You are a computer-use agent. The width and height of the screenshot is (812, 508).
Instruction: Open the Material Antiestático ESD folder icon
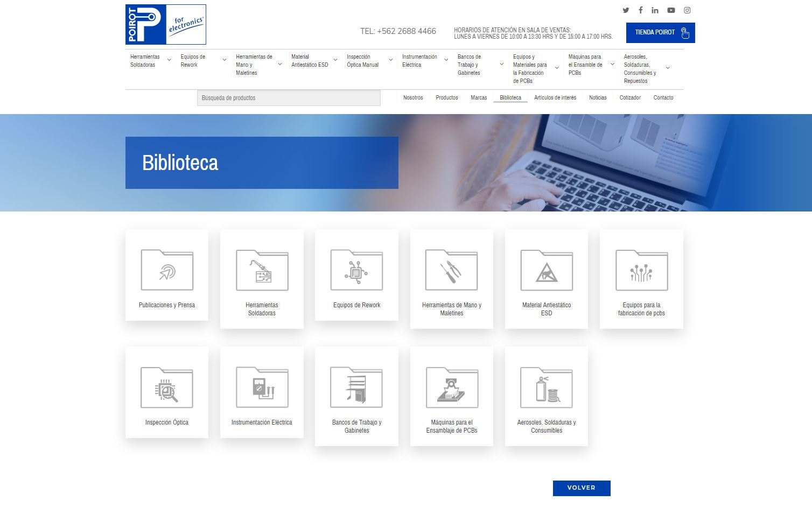point(547,270)
